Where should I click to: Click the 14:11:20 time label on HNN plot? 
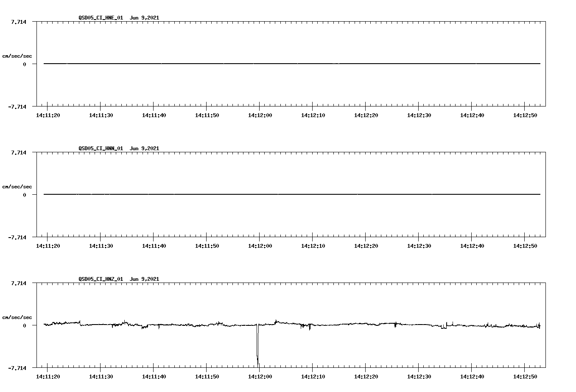(x=48, y=246)
